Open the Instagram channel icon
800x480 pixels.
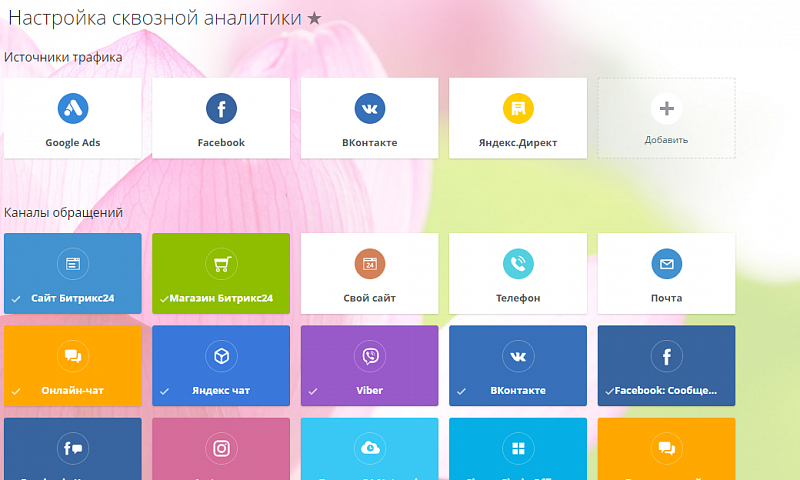(x=221, y=448)
